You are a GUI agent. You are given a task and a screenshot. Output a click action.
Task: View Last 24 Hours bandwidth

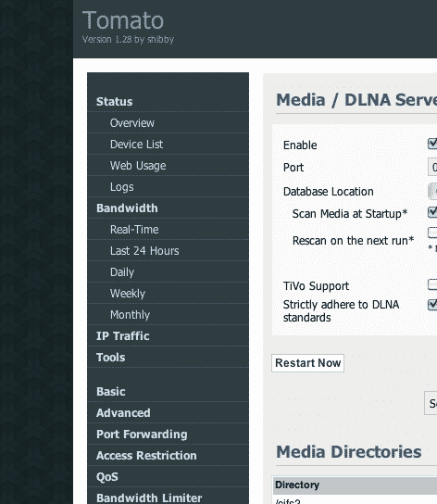click(x=144, y=251)
